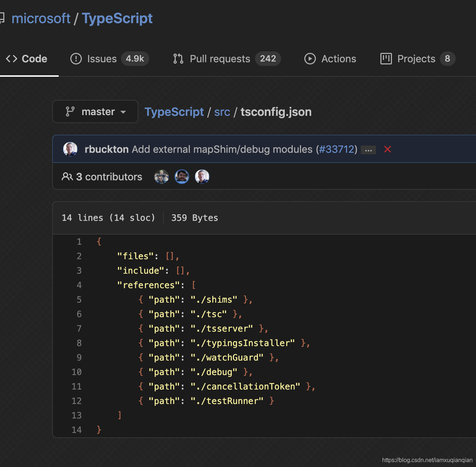This screenshot has height=467, width=476.
Task: Click the 4.9k issues counter badge
Action: 135,59
